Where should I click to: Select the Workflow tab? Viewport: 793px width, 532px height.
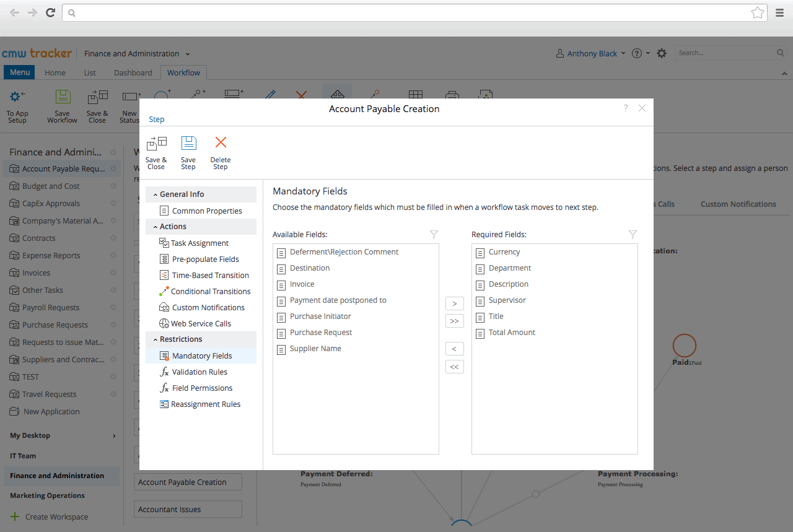click(x=184, y=72)
